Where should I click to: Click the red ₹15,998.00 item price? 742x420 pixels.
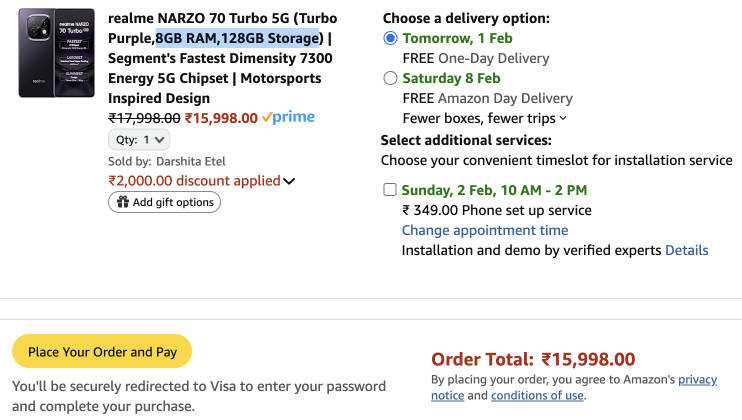coord(221,117)
